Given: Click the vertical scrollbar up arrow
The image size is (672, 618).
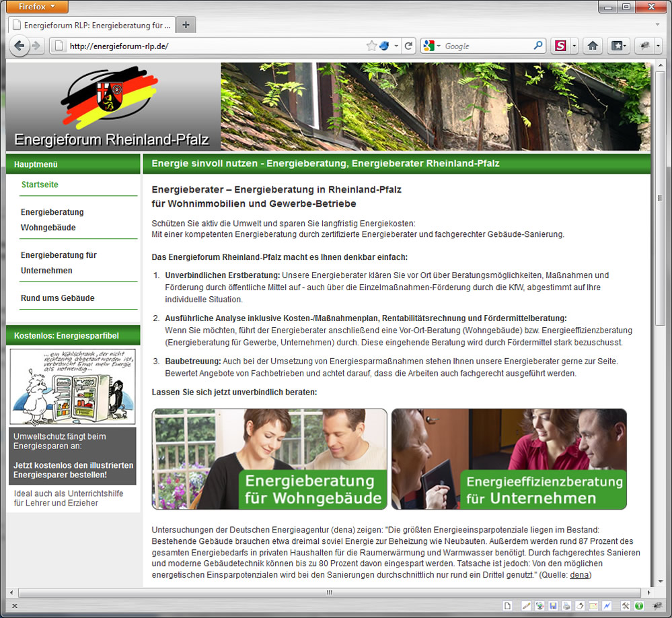Looking at the screenshot, I should coord(660,65).
